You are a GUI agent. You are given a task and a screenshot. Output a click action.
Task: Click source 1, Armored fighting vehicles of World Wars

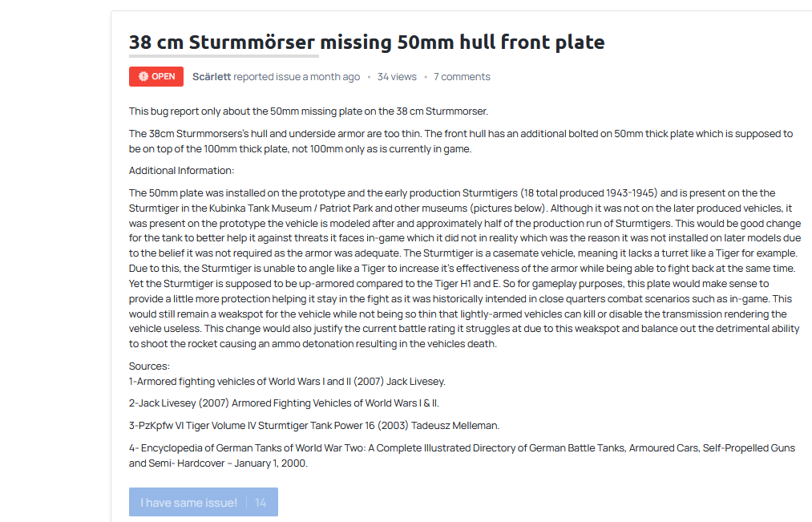click(287, 382)
